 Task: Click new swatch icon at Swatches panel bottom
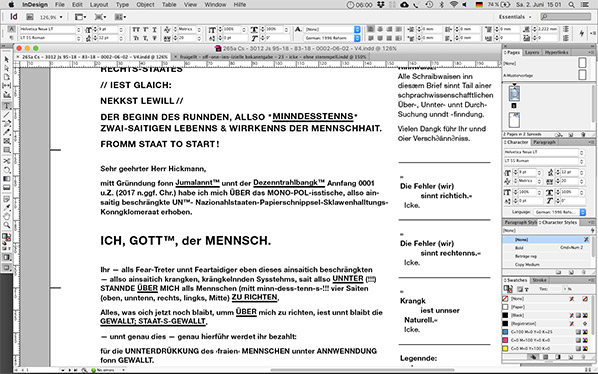(x=571, y=357)
